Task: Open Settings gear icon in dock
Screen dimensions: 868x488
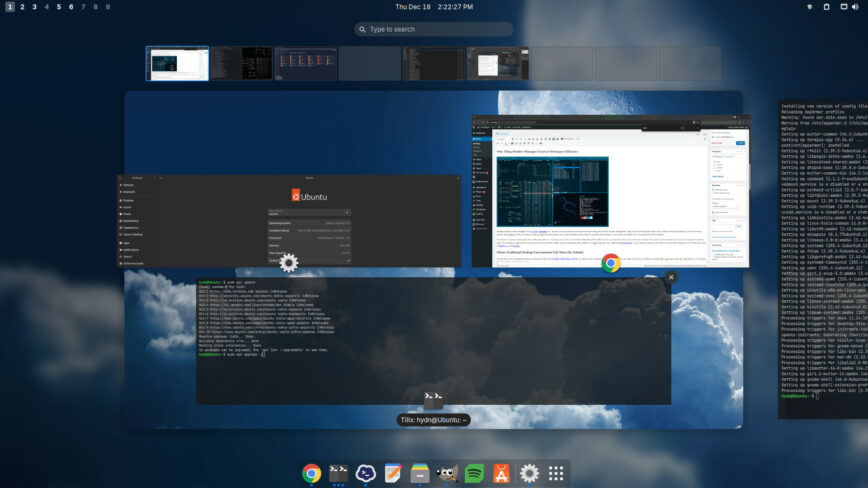Action: tap(529, 473)
